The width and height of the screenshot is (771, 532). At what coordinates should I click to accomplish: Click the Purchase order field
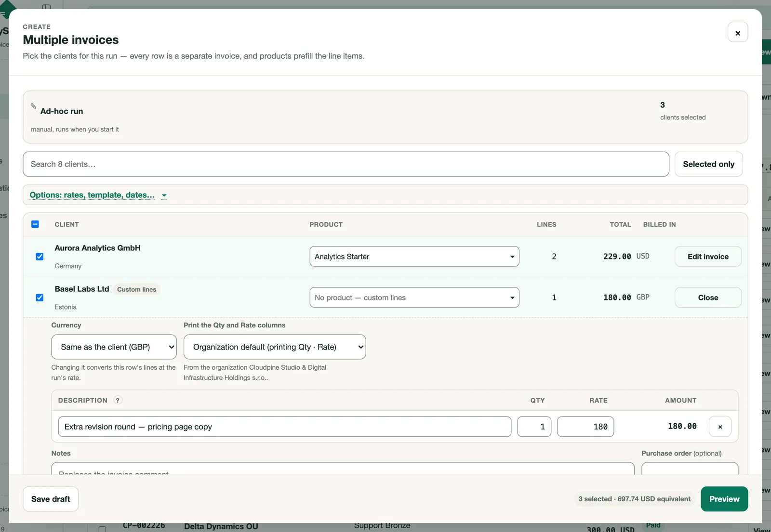point(690,468)
